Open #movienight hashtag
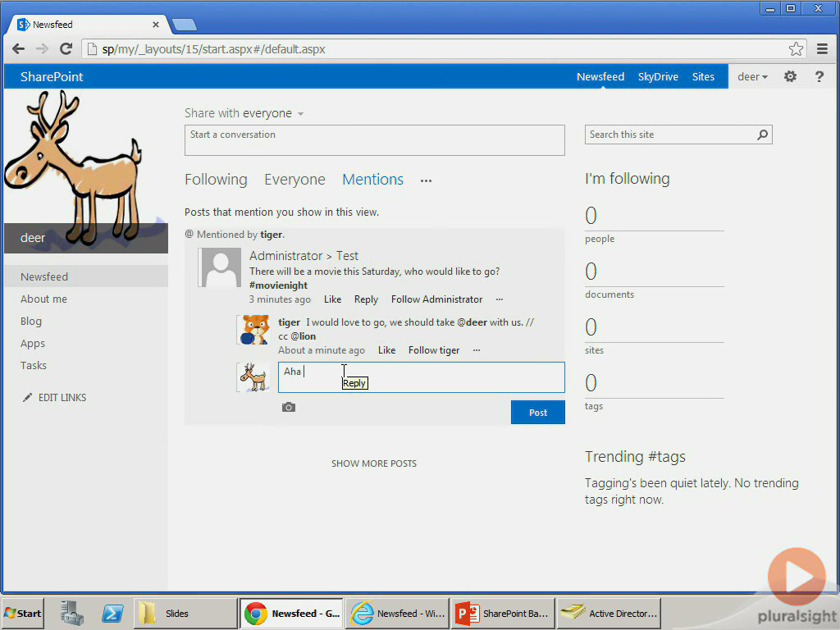 (x=278, y=285)
